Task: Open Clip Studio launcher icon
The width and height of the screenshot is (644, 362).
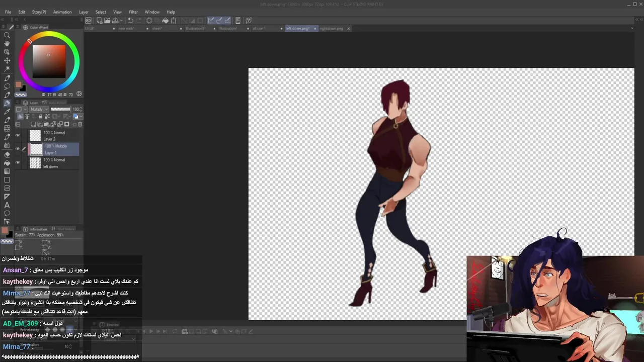Action: pyautogui.click(x=89, y=21)
